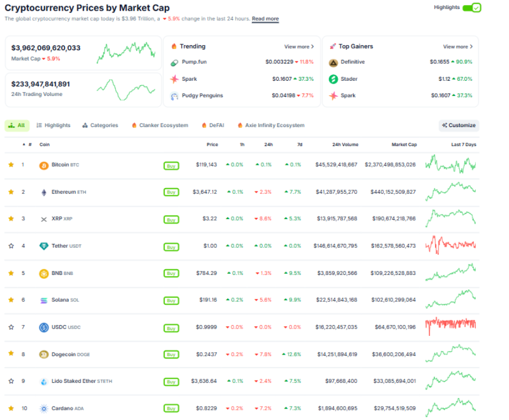This screenshot has height=420, width=509.
Task: Add Tether to favorites with star
Action: tap(11, 246)
